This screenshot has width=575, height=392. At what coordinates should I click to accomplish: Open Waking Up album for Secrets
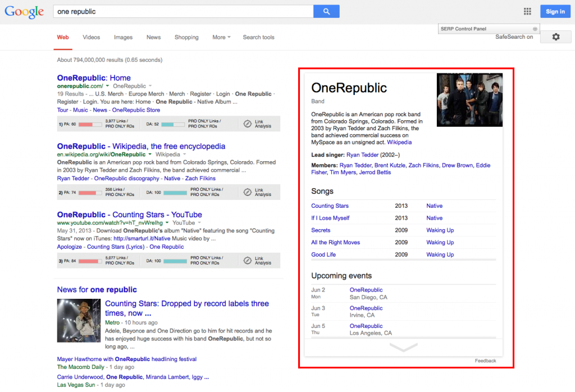(440, 230)
